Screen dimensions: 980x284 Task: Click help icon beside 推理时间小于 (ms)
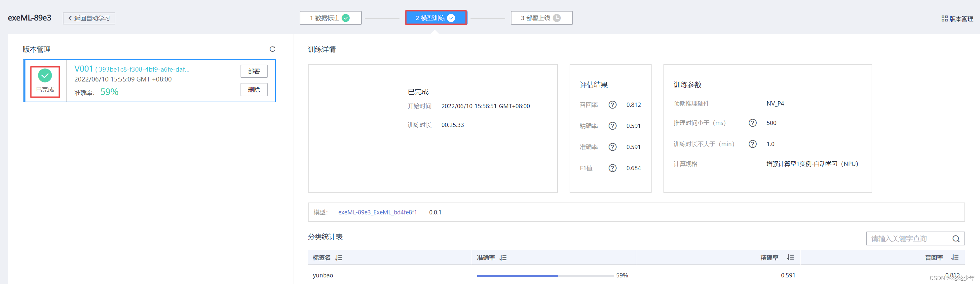[x=752, y=123]
